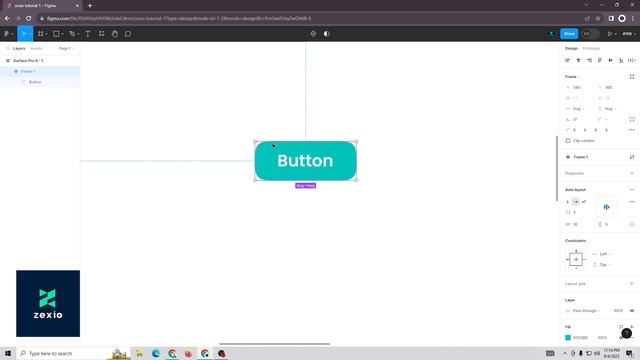This screenshot has height=360, width=640.
Task: Click the align vertical centers icon
Action: click(611, 60)
